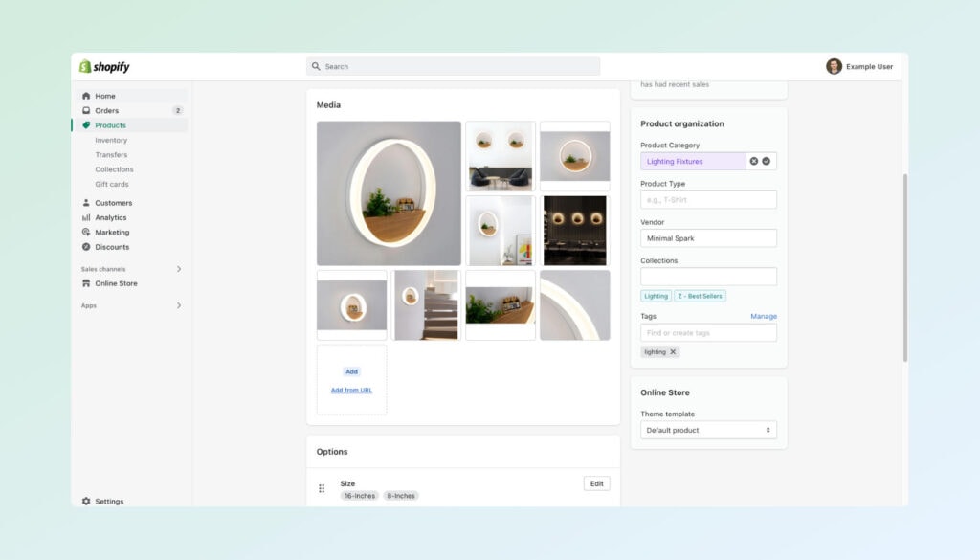Screen dimensions: 980x560
Task: Click the large mirror lamp media thumbnail
Action: [388, 191]
